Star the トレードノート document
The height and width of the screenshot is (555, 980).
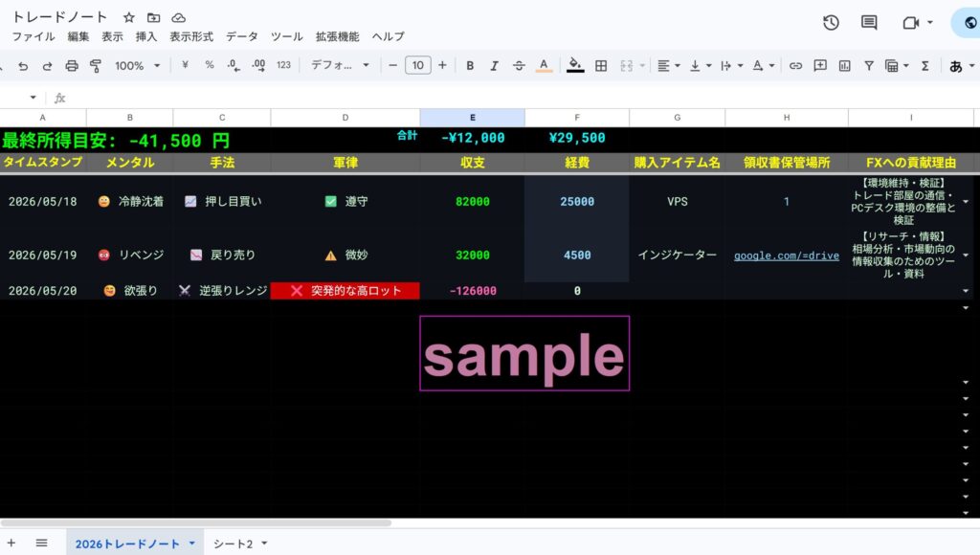click(x=129, y=17)
